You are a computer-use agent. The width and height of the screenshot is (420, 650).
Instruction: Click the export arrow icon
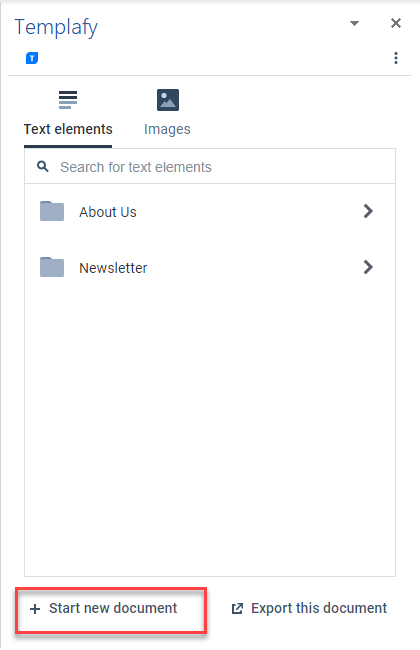(x=237, y=609)
